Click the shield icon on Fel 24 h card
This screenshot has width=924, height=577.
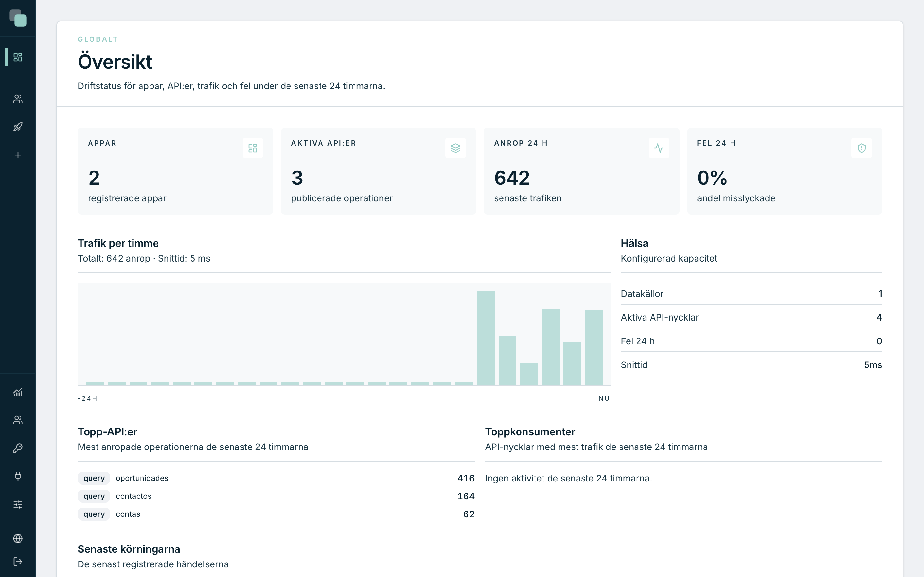862,148
